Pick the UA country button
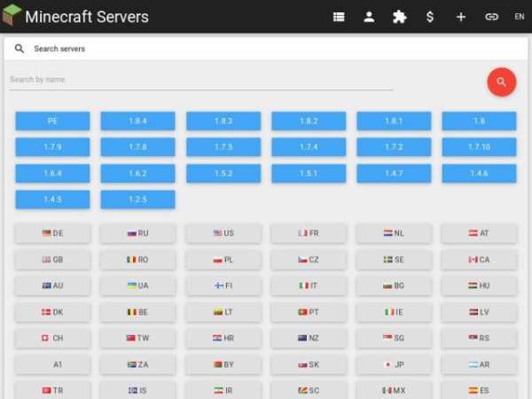The height and width of the screenshot is (399, 532). pos(137,286)
